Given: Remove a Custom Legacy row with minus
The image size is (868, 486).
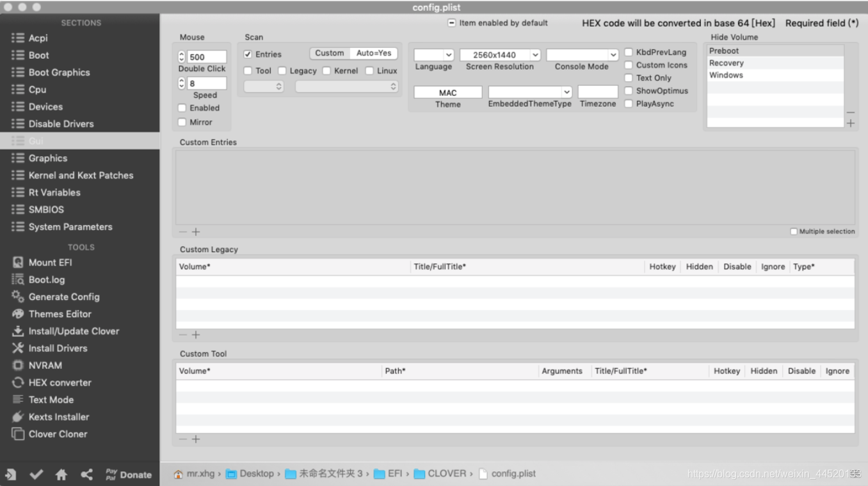Looking at the screenshot, I should point(183,335).
